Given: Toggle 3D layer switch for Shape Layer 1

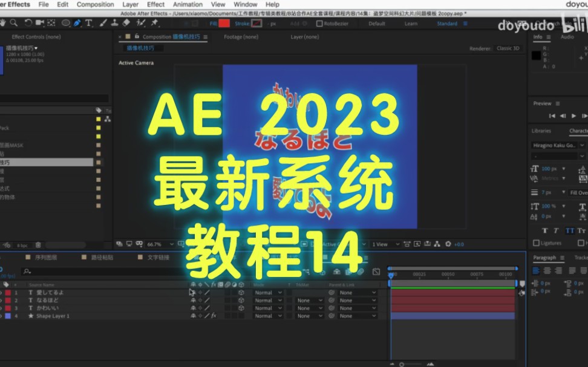Looking at the screenshot, I should (x=241, y=315).
